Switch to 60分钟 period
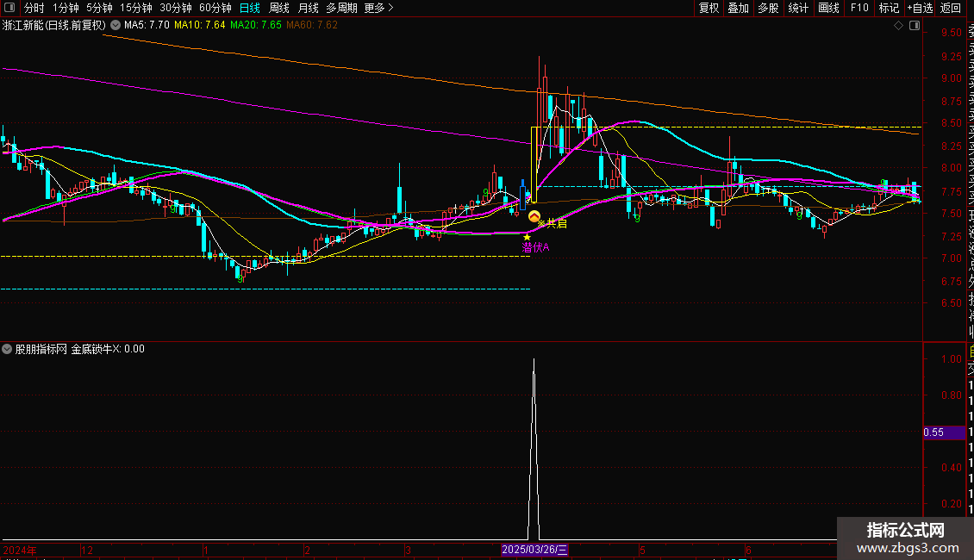The height and width of the screenshot is (560, 974). pos(215,8)
